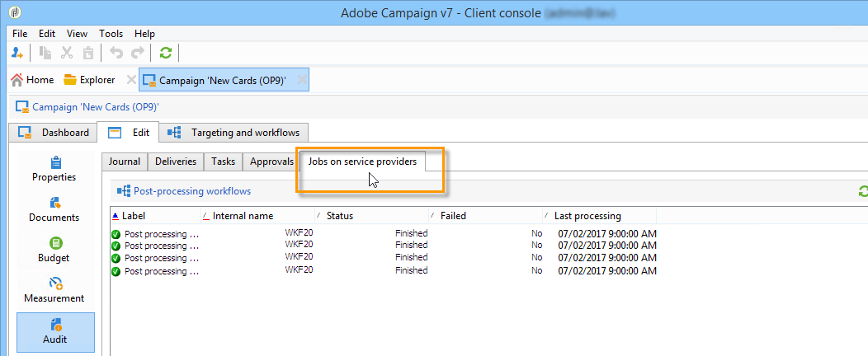Switch to the Journal tab
The height and width of the screenshot is (356, 868).
pyautogui.click(x=125, y=162)
